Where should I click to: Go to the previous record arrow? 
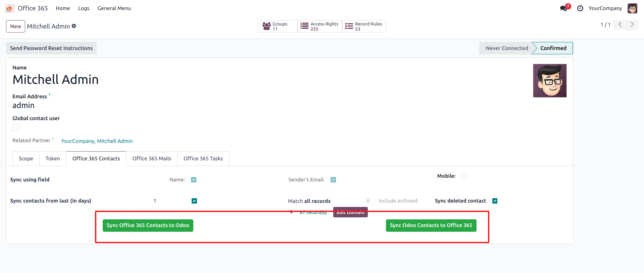coord(620,24)
